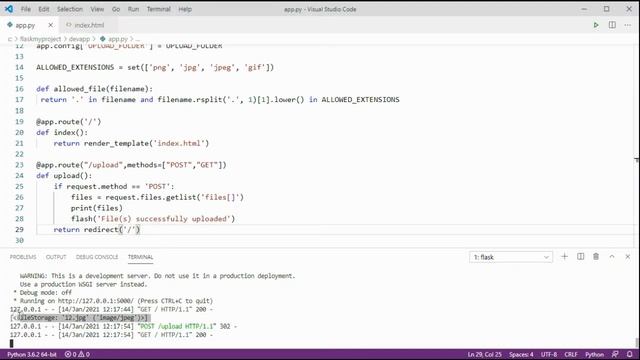Open the editor More Actions ellipsis

tap(628, 25)
